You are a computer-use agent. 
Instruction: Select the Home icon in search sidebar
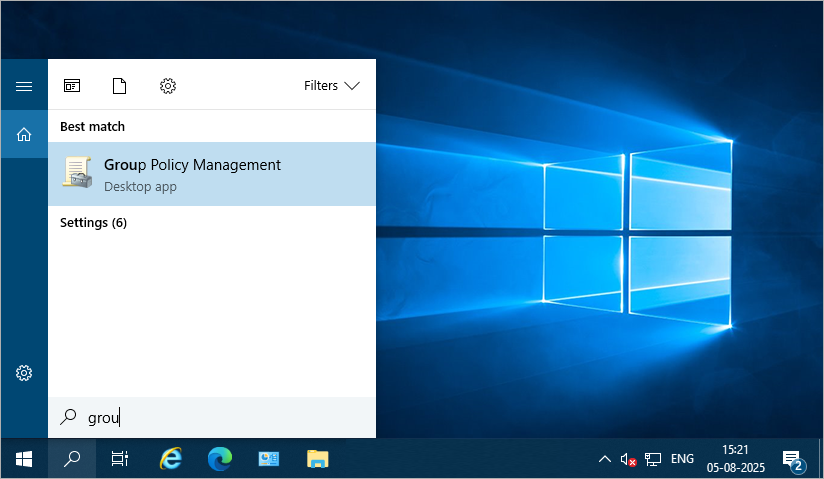(24, 134)
